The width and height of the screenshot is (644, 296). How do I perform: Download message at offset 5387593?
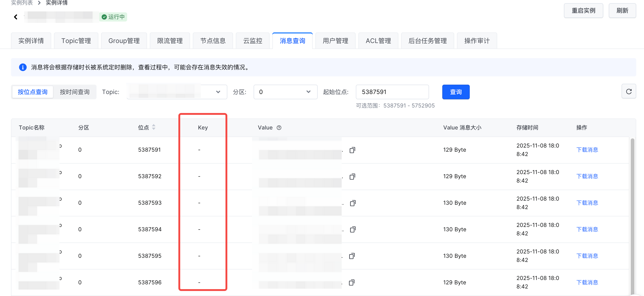(x=587, y=203)
